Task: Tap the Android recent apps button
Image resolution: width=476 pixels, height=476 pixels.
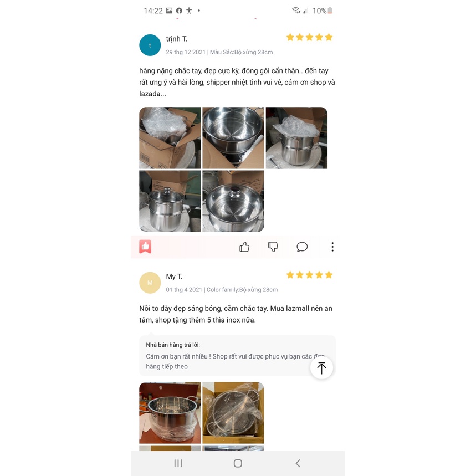Action: [x=178, y=463]
